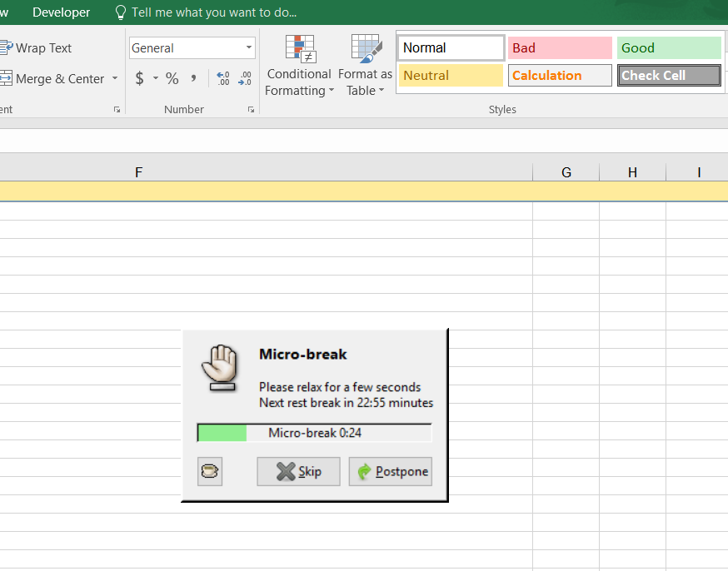
Task: Apply the Bad cell style
Action: coord(560,48)
